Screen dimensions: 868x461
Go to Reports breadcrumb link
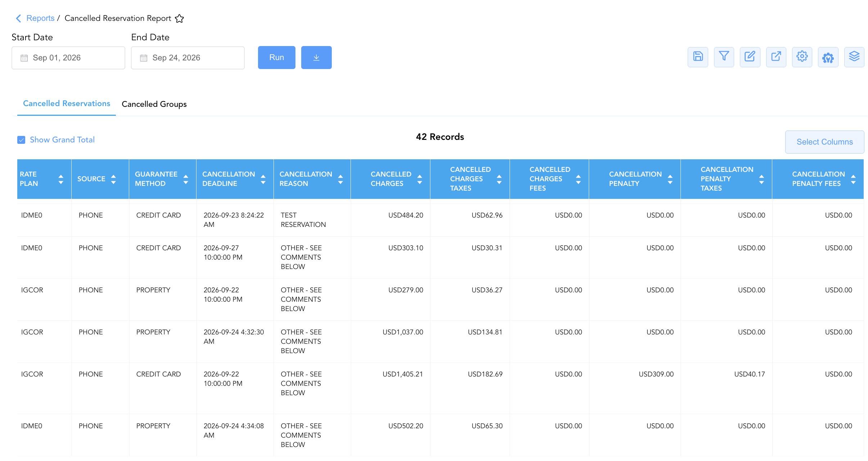coord(40,18)
